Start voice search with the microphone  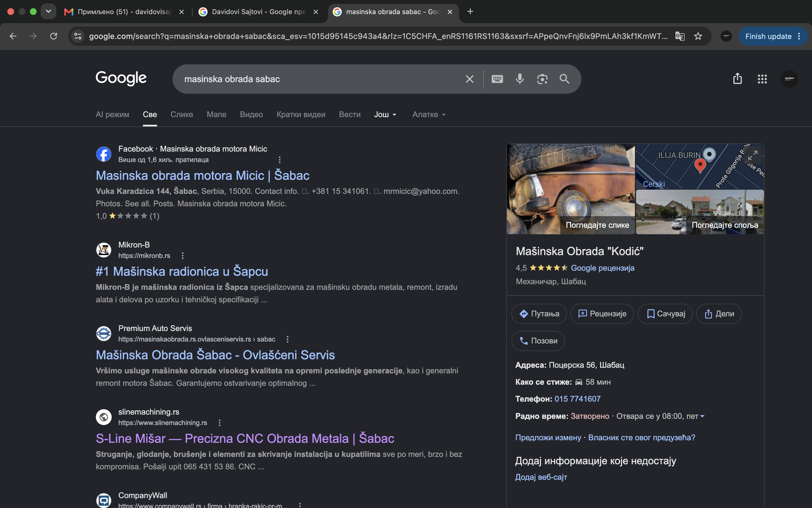(520, 79)
